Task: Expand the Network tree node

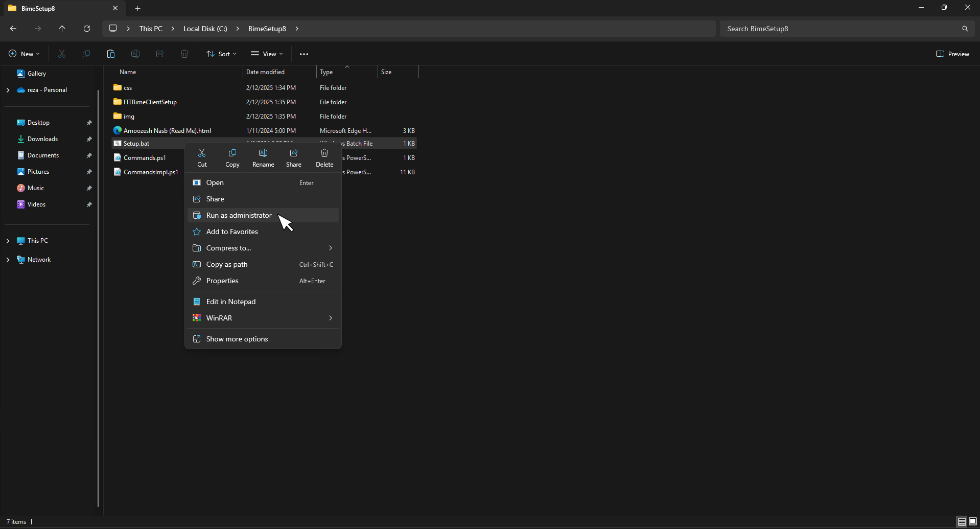Action: pos(8,260)
